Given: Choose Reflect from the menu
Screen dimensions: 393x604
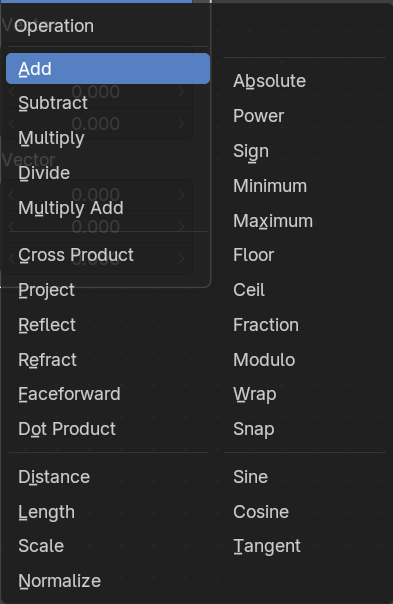Looking at the screenshot, I should click(x=108, y=325).
